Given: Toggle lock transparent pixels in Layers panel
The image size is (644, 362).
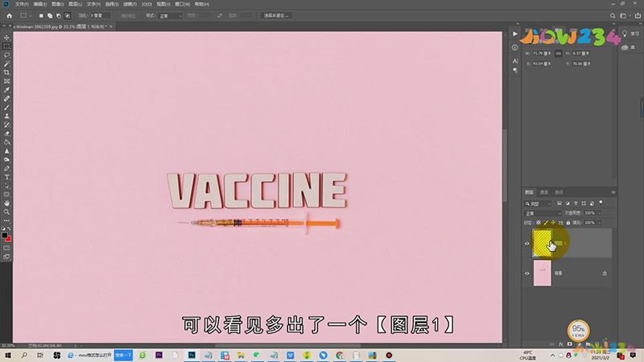Looking at the screenshot, I should pyautogui.click(x=539, y=223).
